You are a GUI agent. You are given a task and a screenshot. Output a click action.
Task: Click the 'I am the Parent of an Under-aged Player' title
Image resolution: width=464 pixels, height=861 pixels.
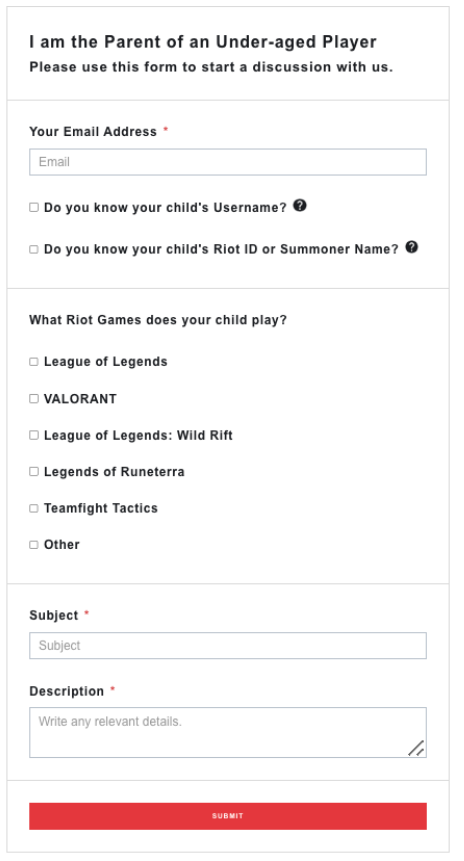tap(203, 42)
